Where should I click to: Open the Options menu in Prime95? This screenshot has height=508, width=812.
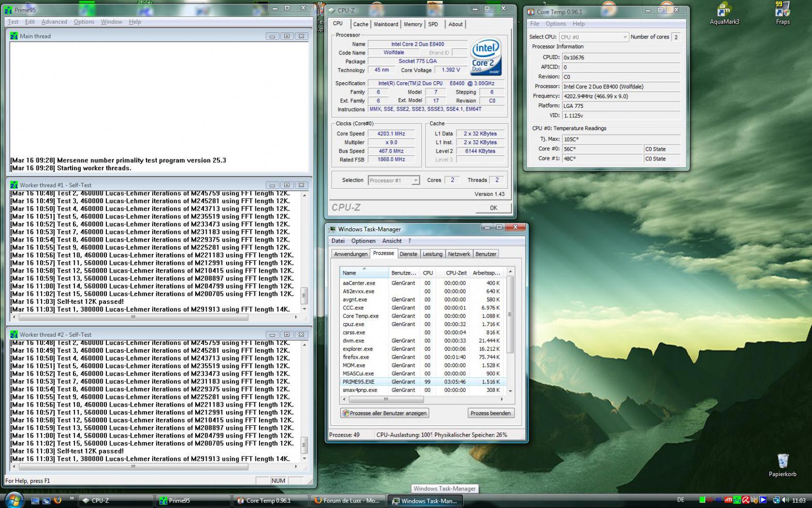[x=84, y=22]
